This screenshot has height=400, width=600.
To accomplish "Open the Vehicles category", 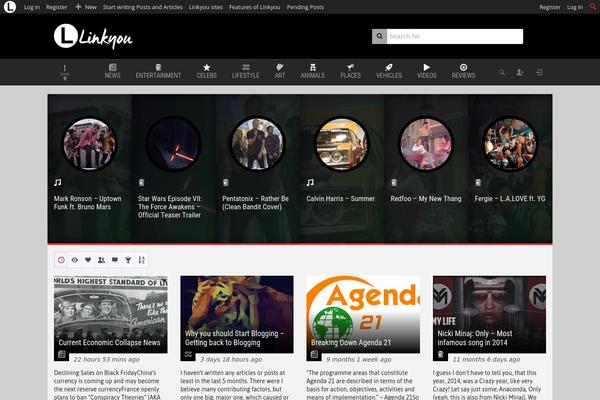I will 389,72.
